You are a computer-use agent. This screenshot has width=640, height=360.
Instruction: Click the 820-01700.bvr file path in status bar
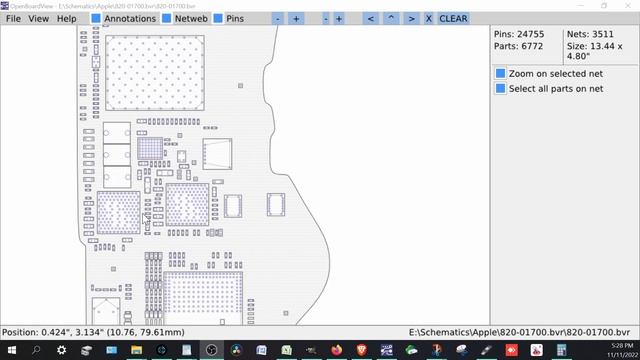coord(519,332)
